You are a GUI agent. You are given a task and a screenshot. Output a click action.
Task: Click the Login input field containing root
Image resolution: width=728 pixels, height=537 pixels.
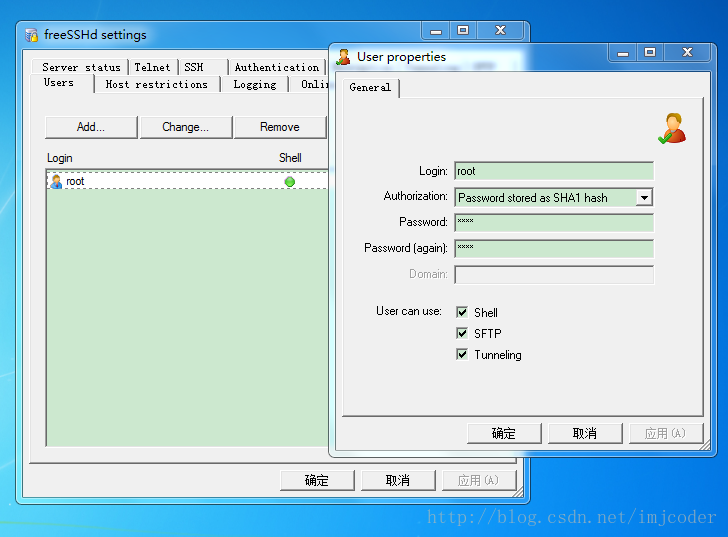[554, 171]
